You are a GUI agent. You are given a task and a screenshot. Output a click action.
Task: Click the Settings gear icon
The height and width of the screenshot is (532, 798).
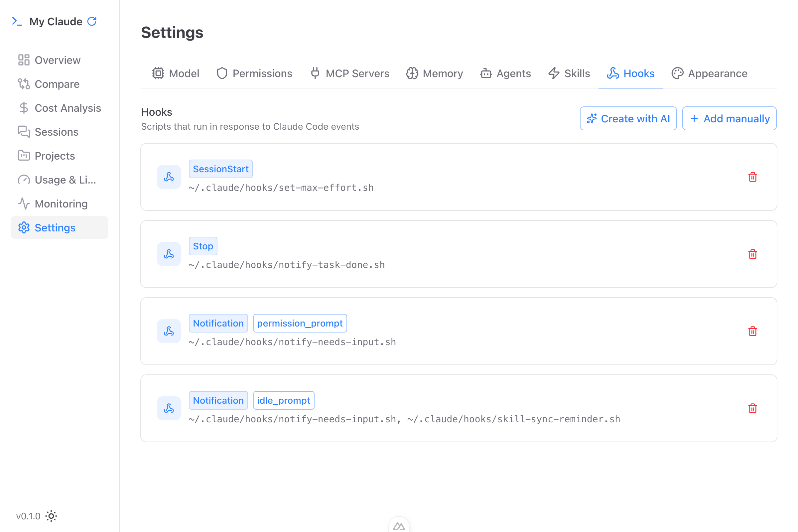click(x=24, y=227)
